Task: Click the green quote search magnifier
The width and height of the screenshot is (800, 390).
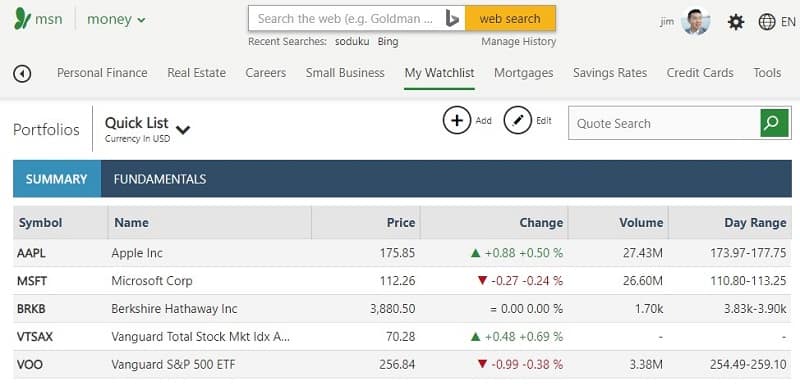Action: point(774,123)
